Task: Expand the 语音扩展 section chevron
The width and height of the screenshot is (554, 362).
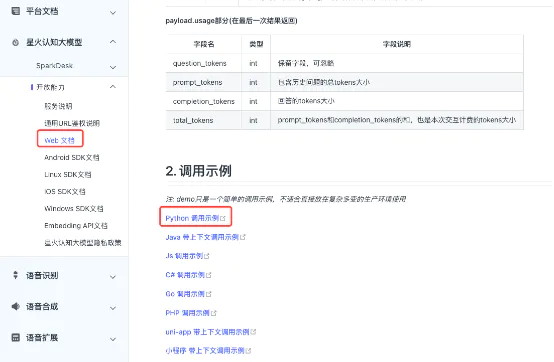Action: pos(113,339)
